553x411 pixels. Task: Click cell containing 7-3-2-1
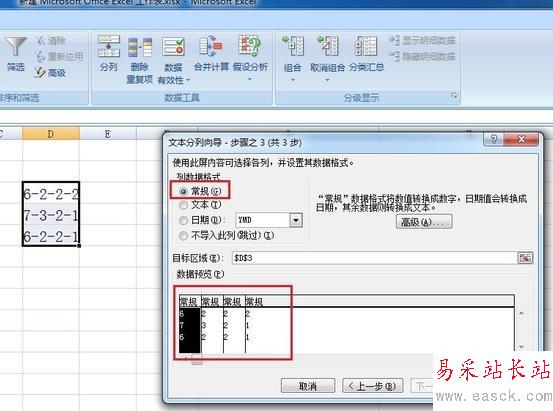(51, 214)
